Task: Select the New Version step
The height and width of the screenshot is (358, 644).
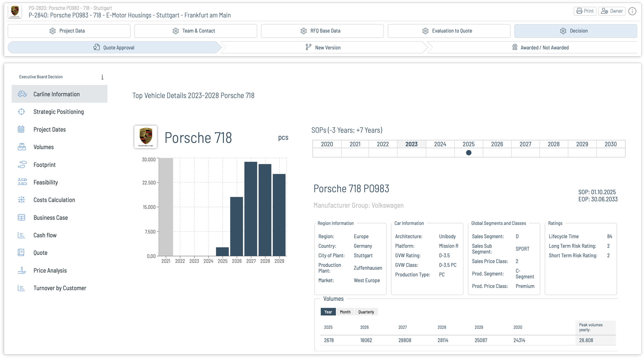Action: (324, 47)
